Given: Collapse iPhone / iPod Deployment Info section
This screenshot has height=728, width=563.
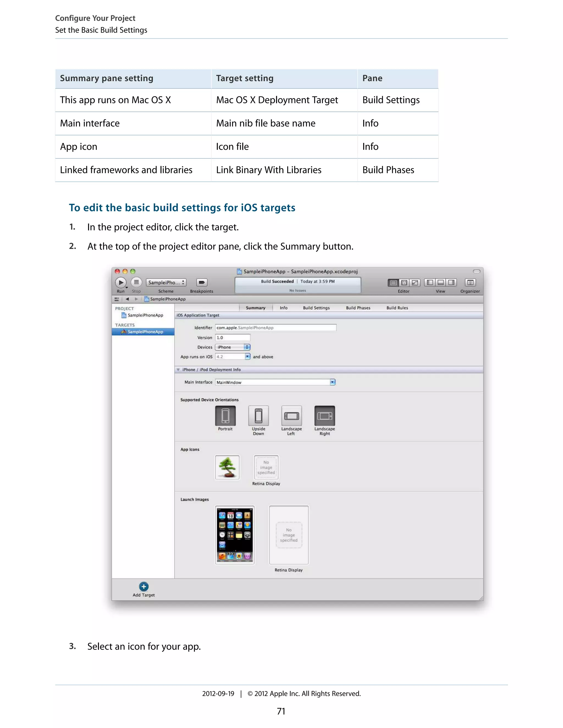Looking at the screenshot, I should tap(178, 370).
